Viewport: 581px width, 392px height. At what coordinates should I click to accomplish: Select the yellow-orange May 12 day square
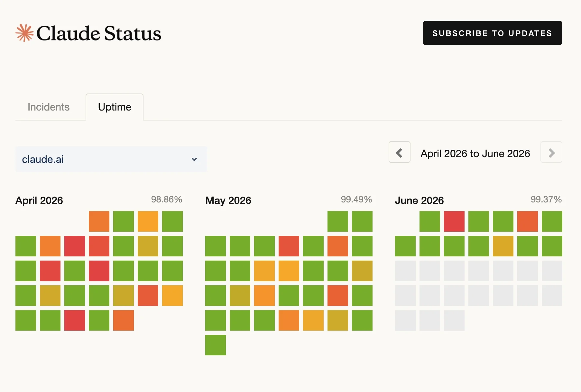click(x=264, y=271)
